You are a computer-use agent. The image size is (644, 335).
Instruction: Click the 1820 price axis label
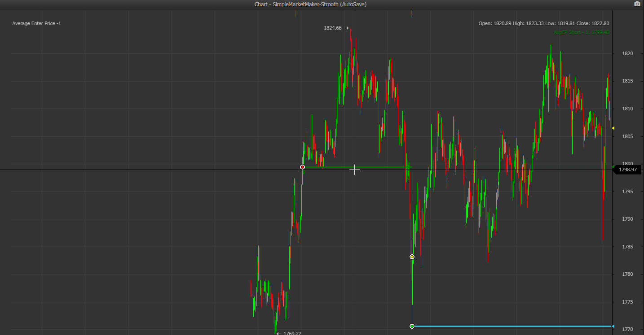click(627, 54)
